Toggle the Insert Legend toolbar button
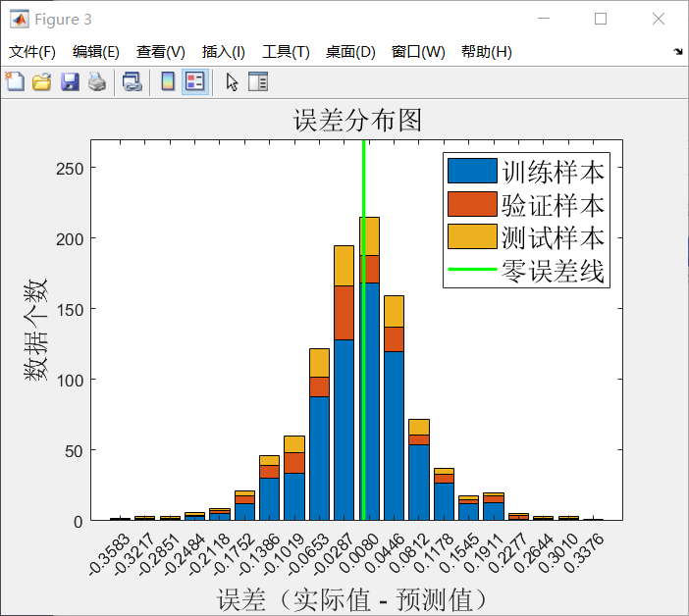The height and width of the screenshot is (616, 689). tap(194, 82)
